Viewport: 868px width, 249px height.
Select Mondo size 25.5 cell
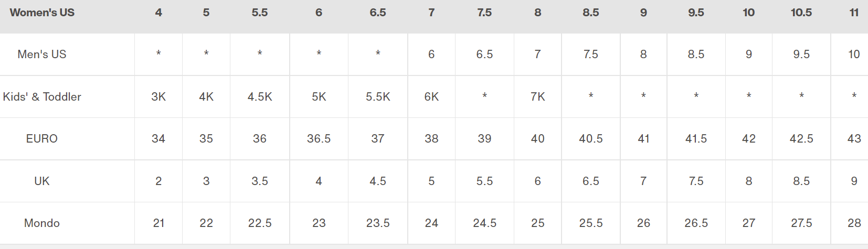pos(591,223)
